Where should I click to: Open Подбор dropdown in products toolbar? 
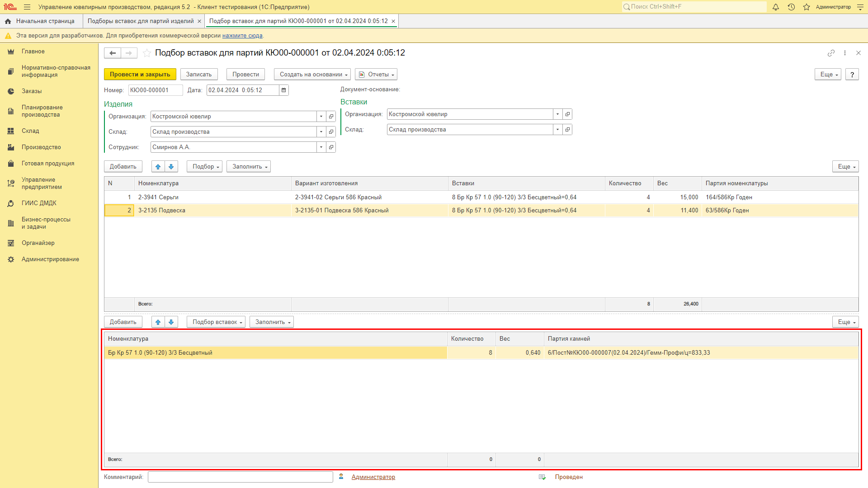[x=204, y=167]
